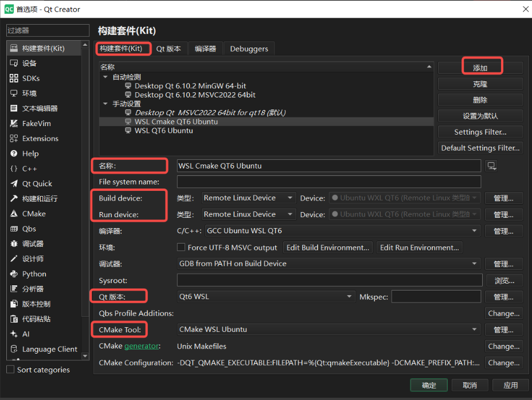Click the File system name input field
532x400 pixels.
[x=328, y=182]
